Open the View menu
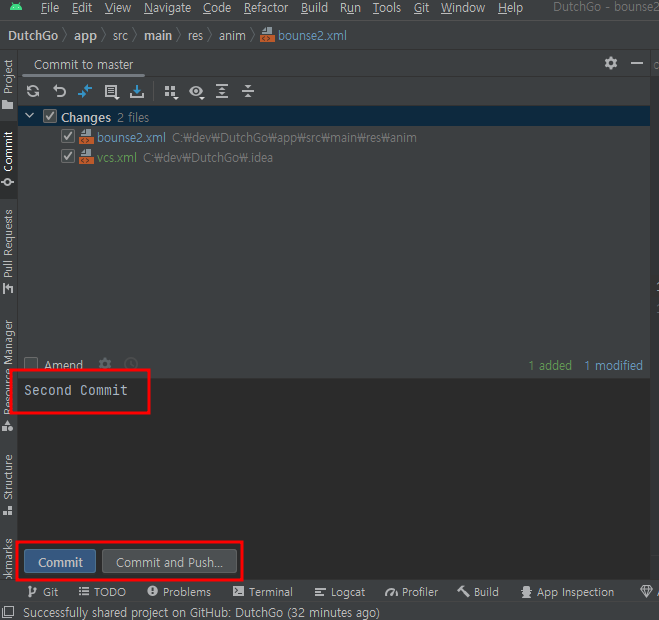Screen dimensions: 659x620 118,8
